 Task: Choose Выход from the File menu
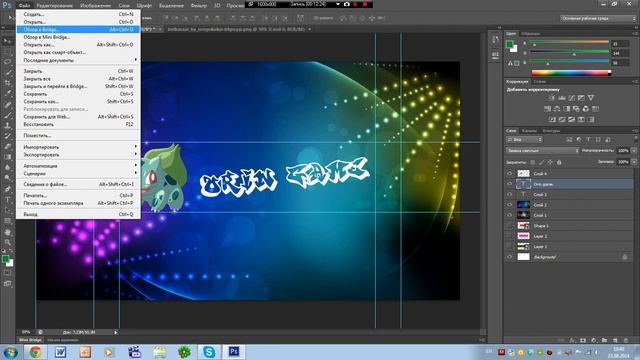pos(78,214)
